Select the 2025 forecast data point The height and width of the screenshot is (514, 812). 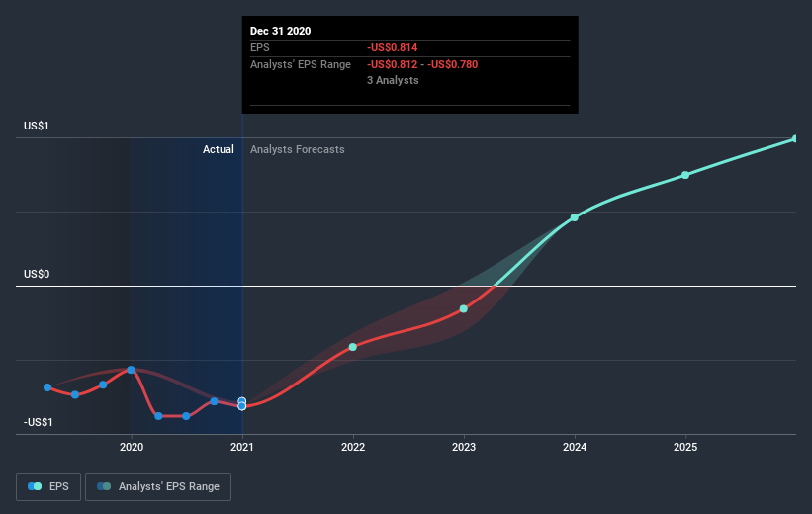click(x=685, y=175)
